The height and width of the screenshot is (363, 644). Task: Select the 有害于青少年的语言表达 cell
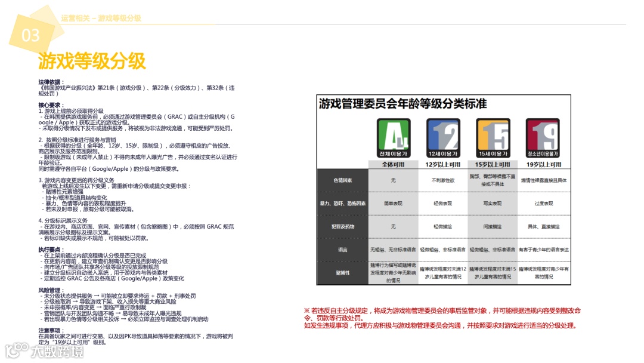click(544, 250)
